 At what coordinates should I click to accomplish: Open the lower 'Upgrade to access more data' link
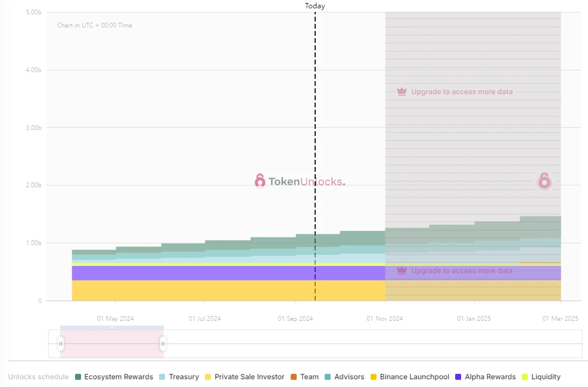pos(462,271)
